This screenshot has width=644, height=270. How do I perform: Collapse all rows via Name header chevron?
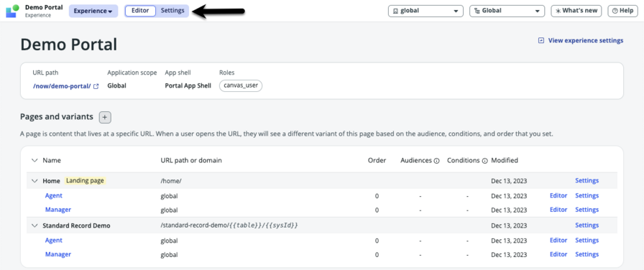[34, 160]
